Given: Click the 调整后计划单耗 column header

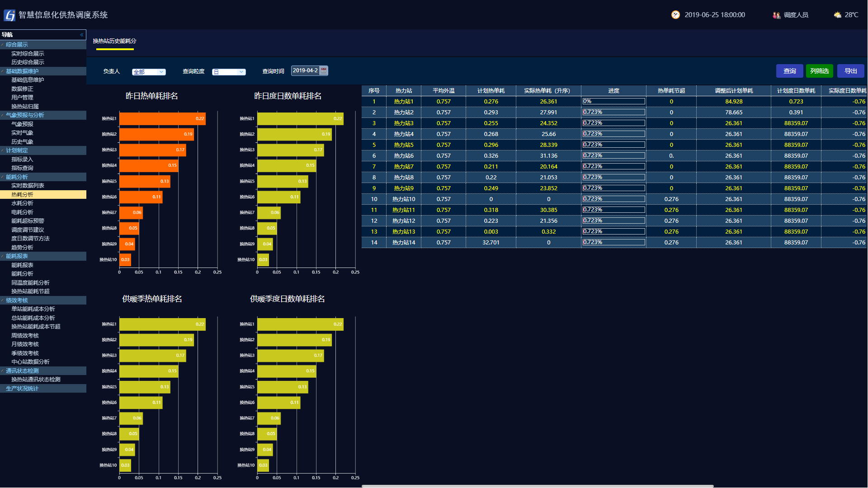Looking at the screenshot, I should [734, 91].
